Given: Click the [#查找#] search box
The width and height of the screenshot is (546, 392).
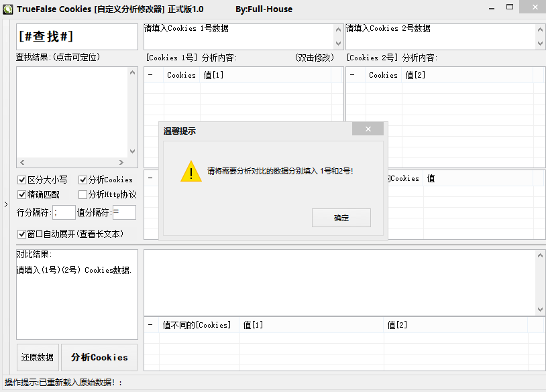Looking at the screenshot, I should [77, 37].
